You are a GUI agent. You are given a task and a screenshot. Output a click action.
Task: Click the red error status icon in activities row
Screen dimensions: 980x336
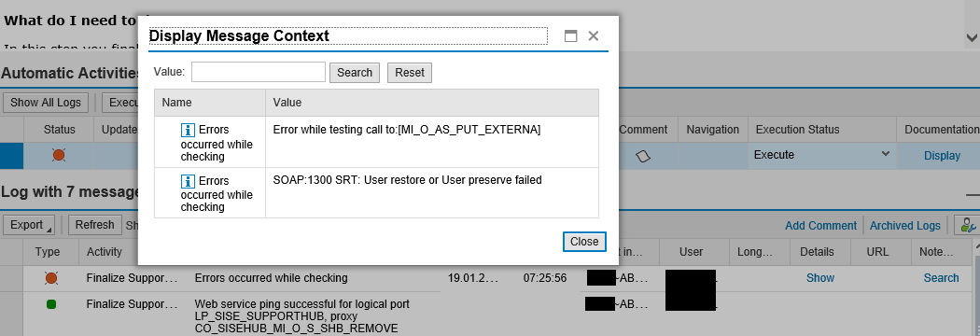point(59,155)
